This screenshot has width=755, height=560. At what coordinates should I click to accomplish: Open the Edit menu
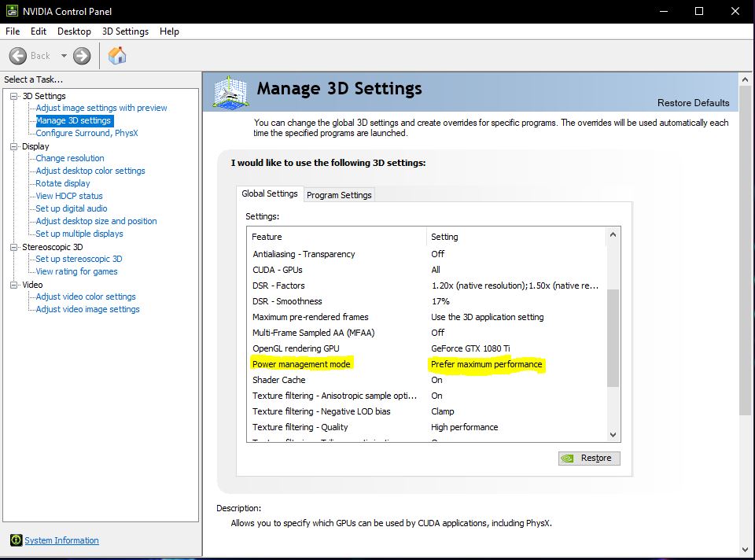click(x=39, y=31)
